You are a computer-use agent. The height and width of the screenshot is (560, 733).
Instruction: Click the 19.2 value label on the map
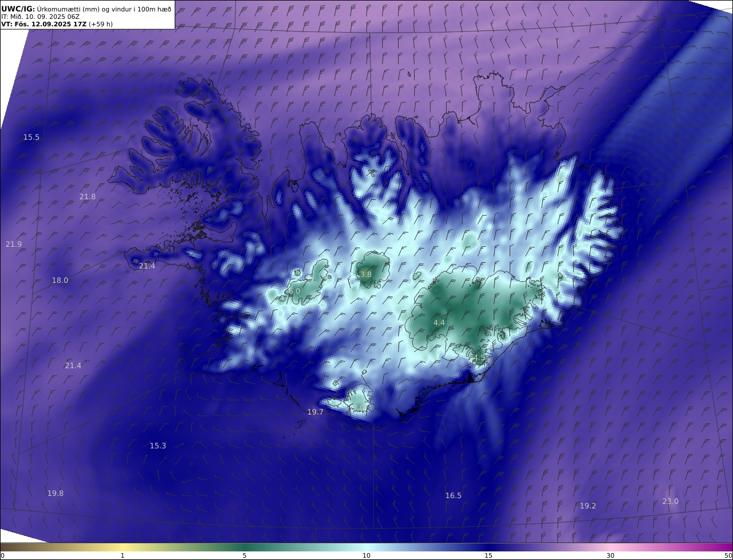pyautogui.click(x=588, y=506)
